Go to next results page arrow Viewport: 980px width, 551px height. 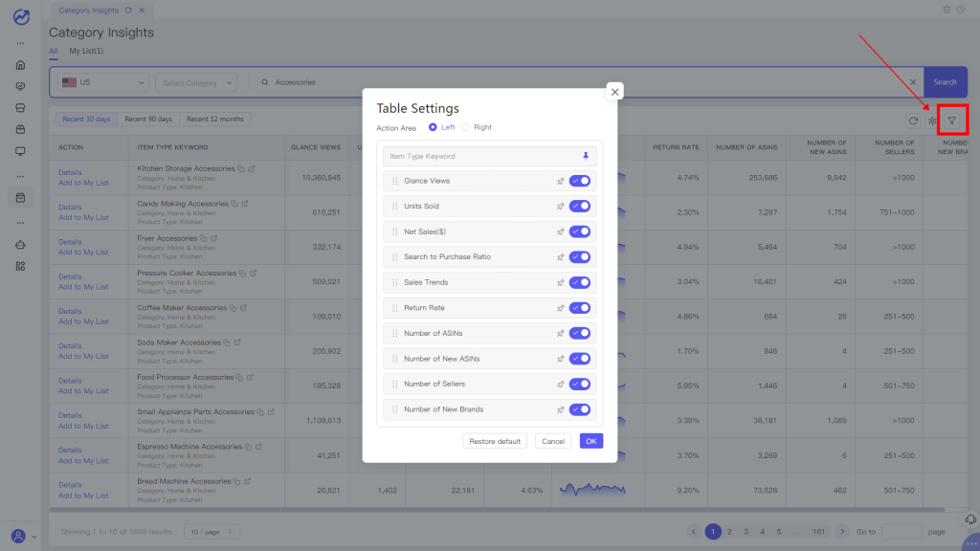tap(842, 532)
